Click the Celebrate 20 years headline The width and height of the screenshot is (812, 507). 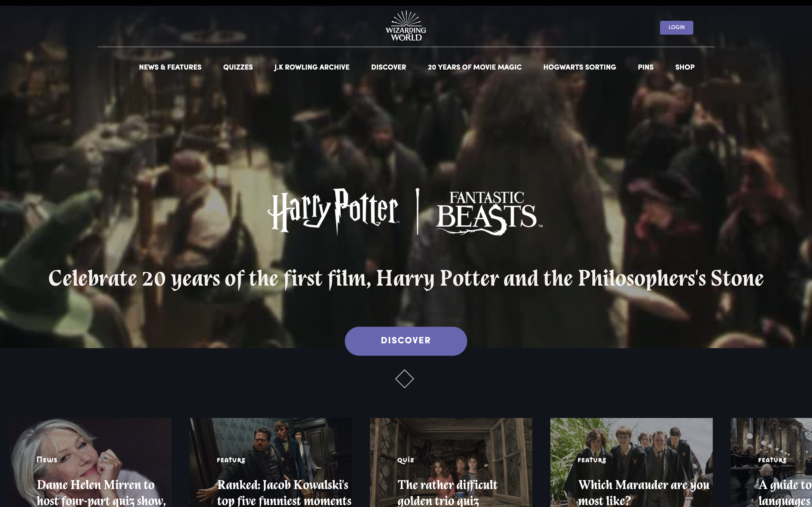coord(406,279)
